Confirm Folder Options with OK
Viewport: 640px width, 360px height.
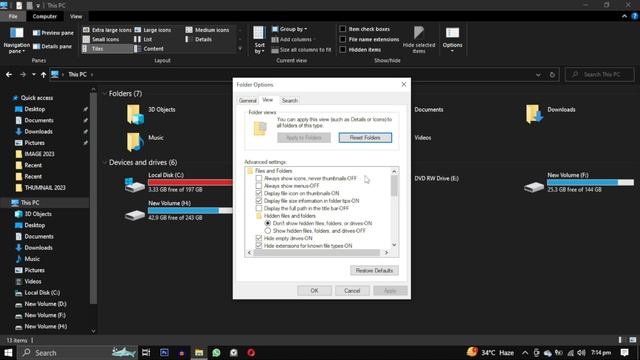(x=314, y=291)
